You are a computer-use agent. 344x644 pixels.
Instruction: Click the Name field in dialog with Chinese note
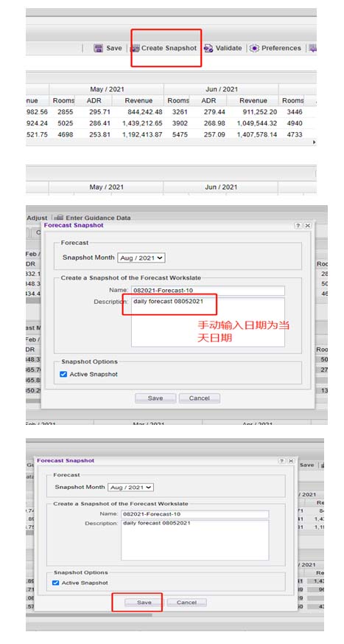[x=208, y=291]
